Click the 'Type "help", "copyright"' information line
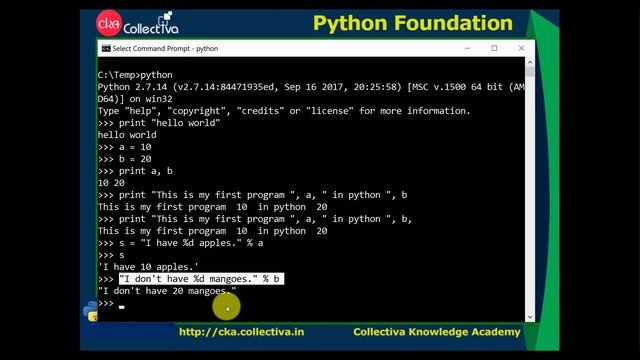Viewport: 640px width, 360px height. point(284,111)
